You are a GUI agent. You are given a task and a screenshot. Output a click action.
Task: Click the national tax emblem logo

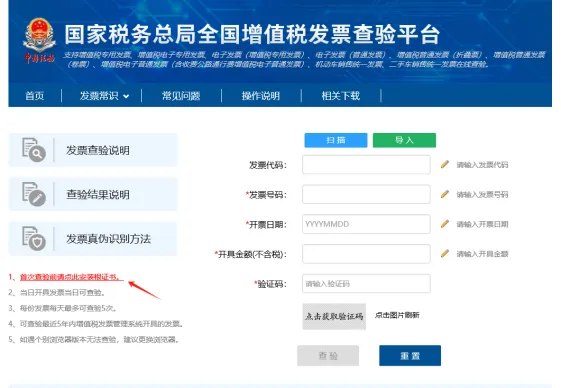(39, 36)
